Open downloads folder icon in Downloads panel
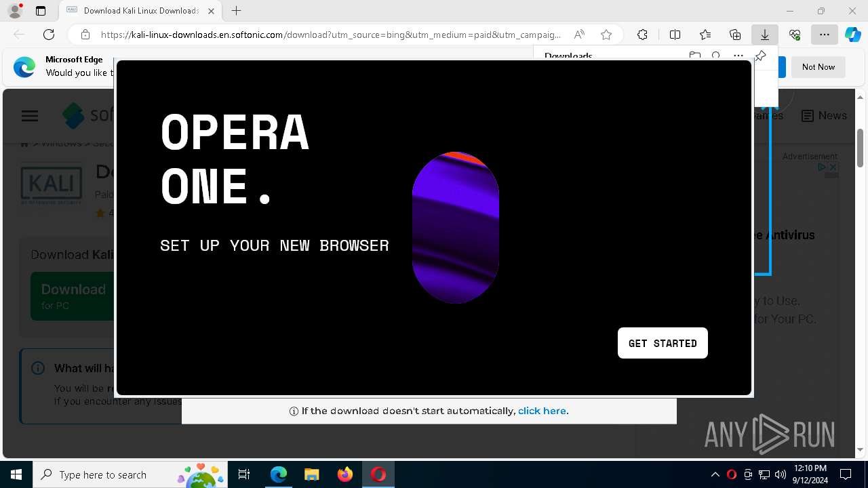The width and height of the screenshot is (868, 488). click(694, 56)
